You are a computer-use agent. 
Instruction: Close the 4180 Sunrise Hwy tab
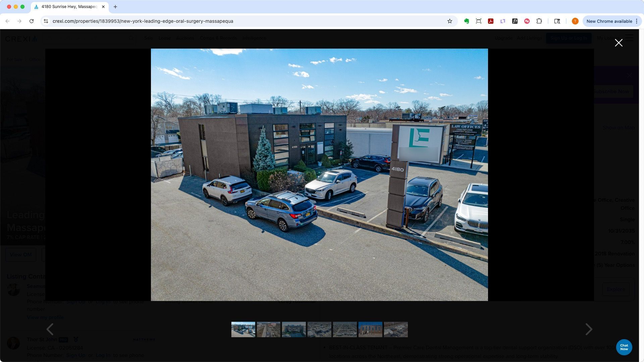[x=103, y=7]
